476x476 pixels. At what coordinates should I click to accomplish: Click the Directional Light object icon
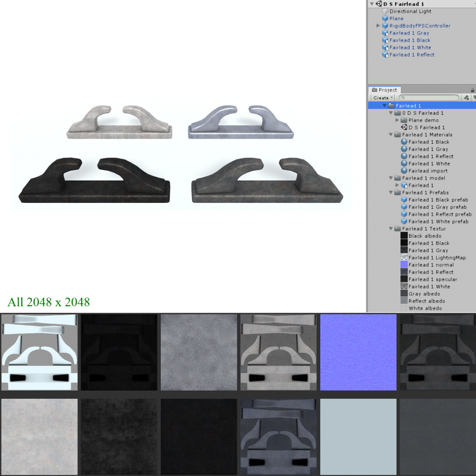click(385, 11)
